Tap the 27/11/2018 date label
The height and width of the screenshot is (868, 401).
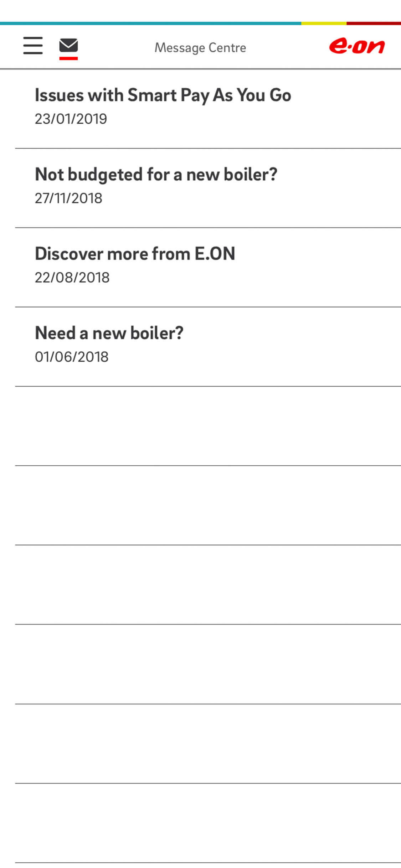tap(68, 198)
